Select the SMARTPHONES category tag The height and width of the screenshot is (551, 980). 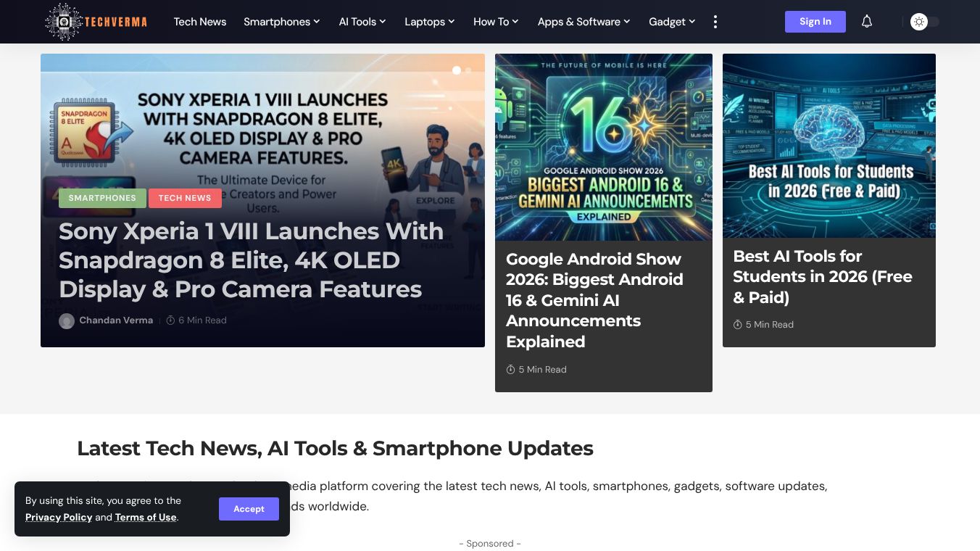coord(102,198)
